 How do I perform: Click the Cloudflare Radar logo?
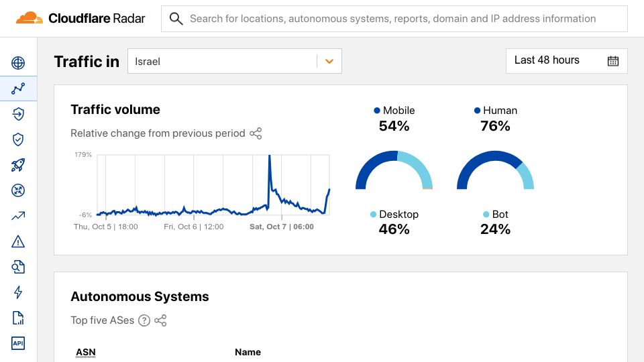(x=80, y=19)
